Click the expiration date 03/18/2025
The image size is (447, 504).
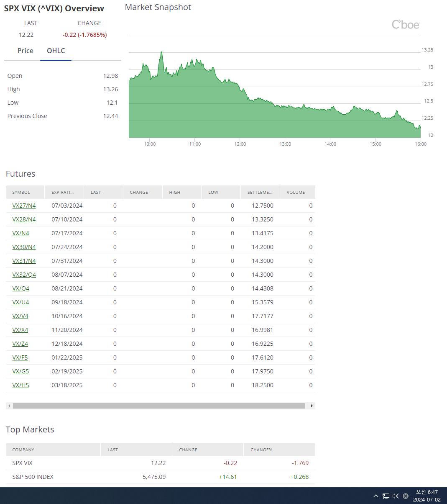tap(67, 385)
